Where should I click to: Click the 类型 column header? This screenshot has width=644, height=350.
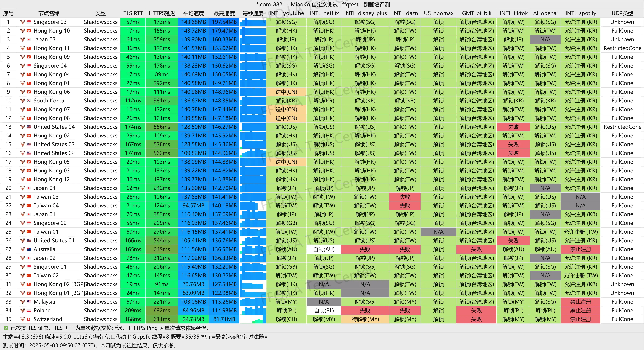click(101, 13)
